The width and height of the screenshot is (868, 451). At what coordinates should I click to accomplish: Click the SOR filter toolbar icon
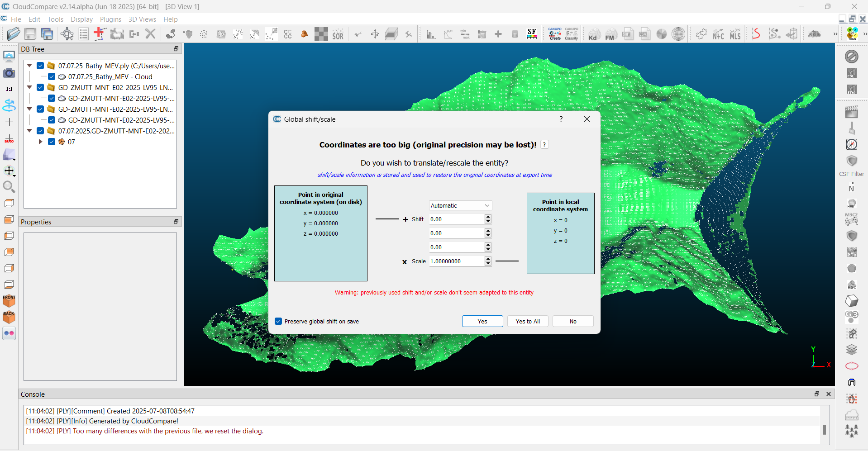338,34
